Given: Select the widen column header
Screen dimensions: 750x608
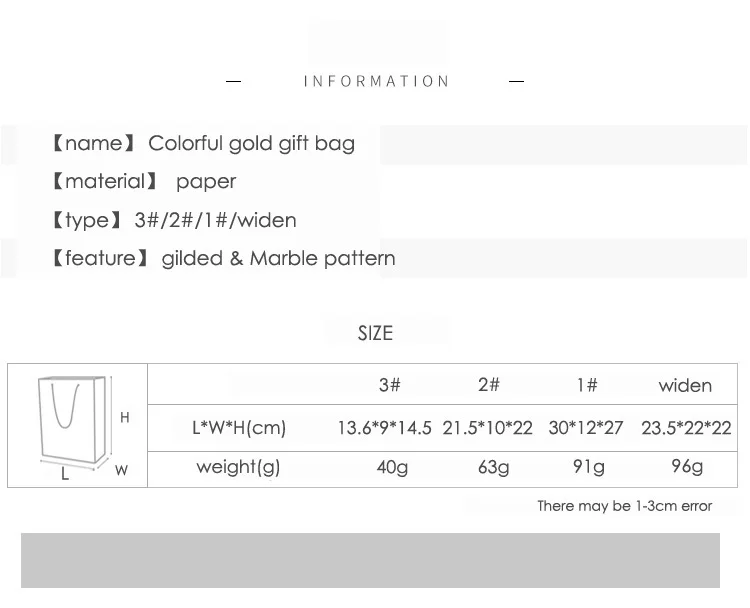Looking at the screenshot, I should click(x=685, y=386).
